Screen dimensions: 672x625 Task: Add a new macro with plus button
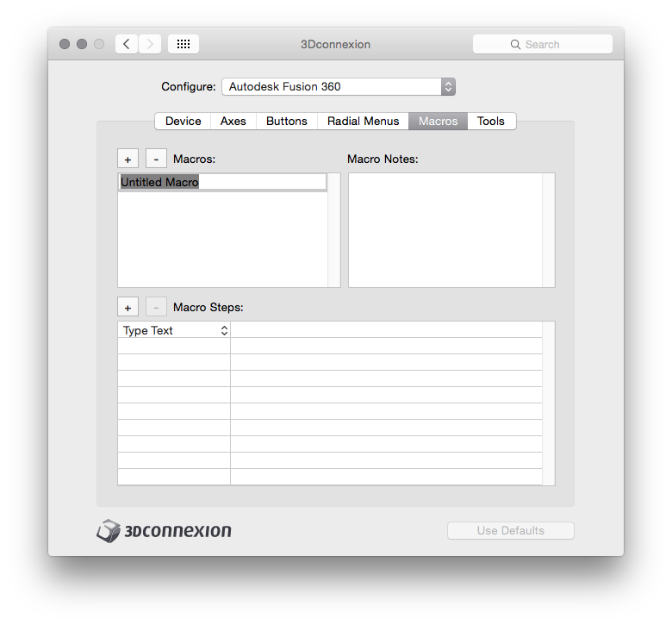pyautogui.click(x=128, y=159)
